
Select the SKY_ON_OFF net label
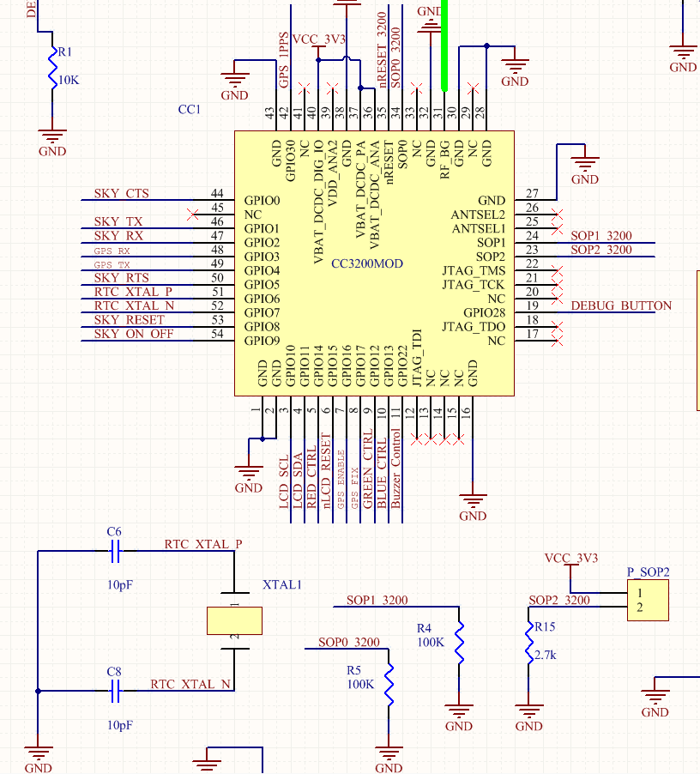pos(134,334)
